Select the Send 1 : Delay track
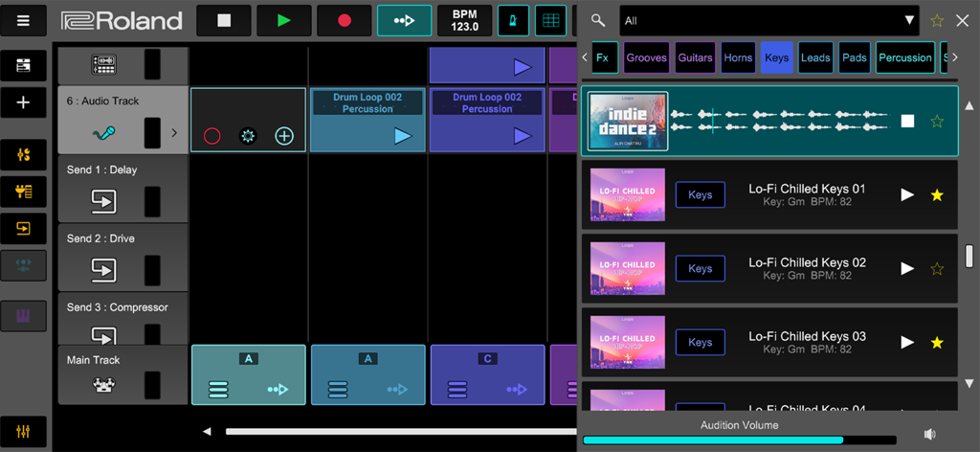The height and width of the screenshot is (452, 980). pyautogui.click(x=123, y=189)
